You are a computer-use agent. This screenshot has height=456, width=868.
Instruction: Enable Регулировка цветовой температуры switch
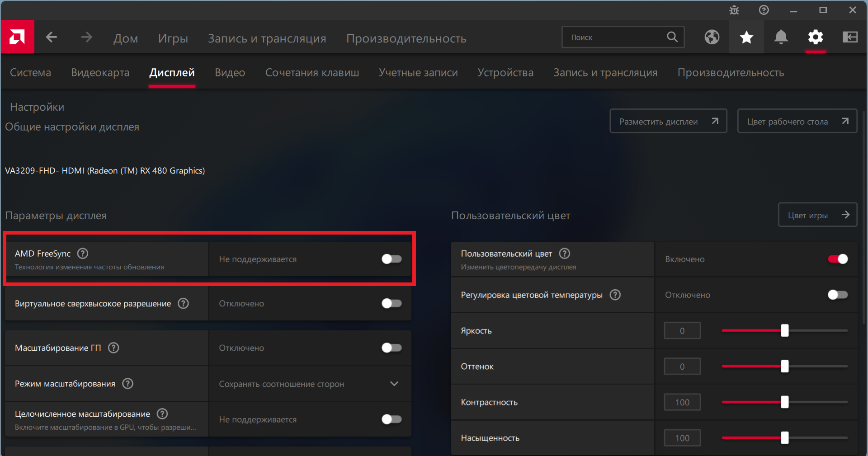pyautogui.click(x=838, y=295)
